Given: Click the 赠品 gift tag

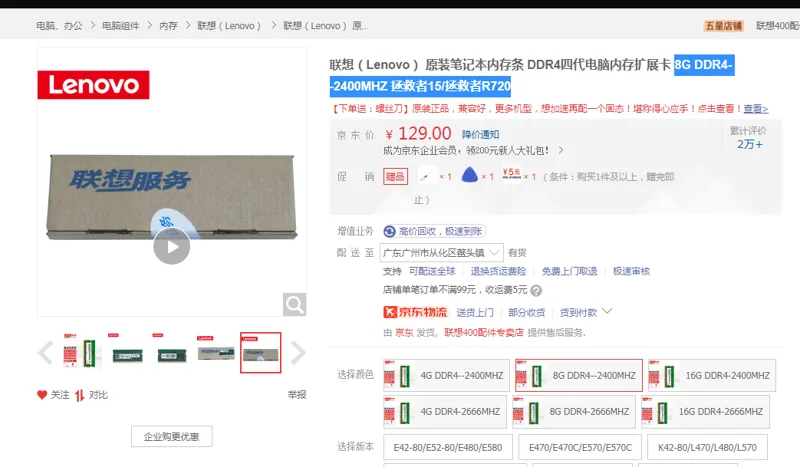Looking at the screenshot, I should 395,177.
